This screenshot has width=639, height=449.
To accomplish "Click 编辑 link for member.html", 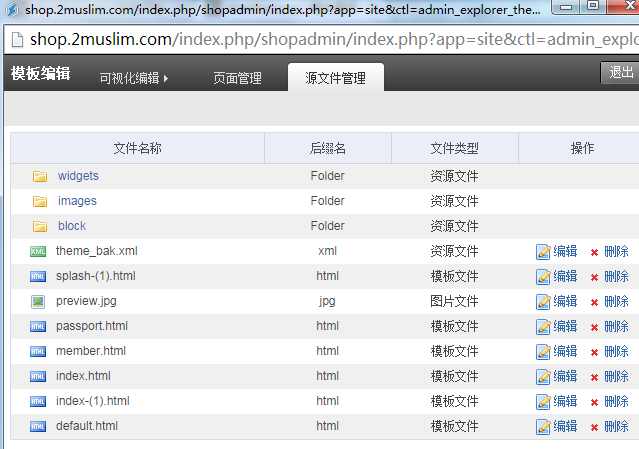I will tap(565, 352).
